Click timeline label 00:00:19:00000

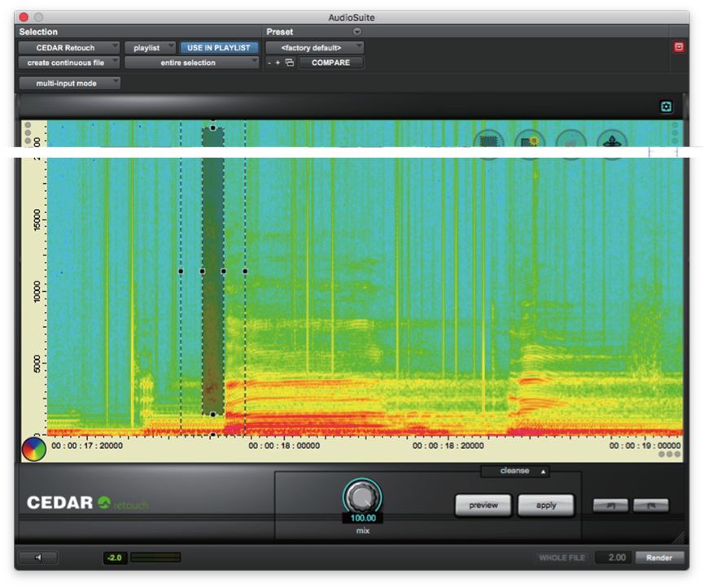tap(645, 446)
